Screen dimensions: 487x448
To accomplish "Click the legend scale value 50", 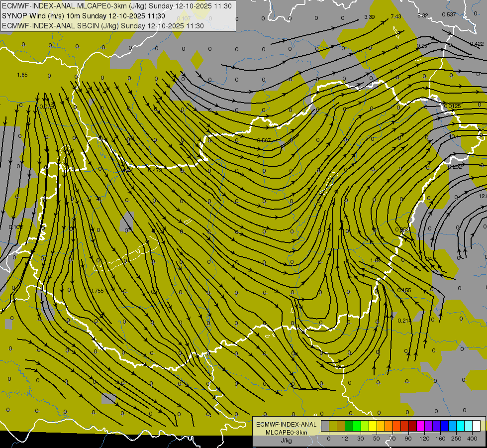I will [x=377, y=439].
